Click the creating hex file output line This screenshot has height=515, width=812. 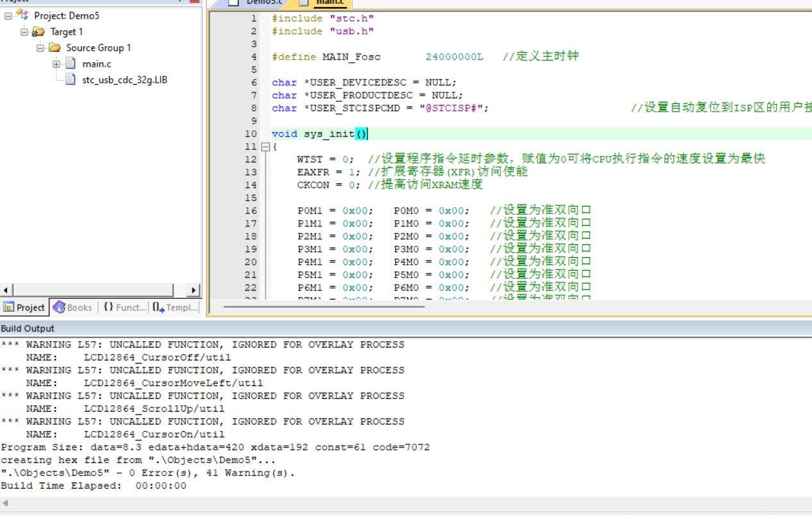pyautogui.click(x=139, y=460)
